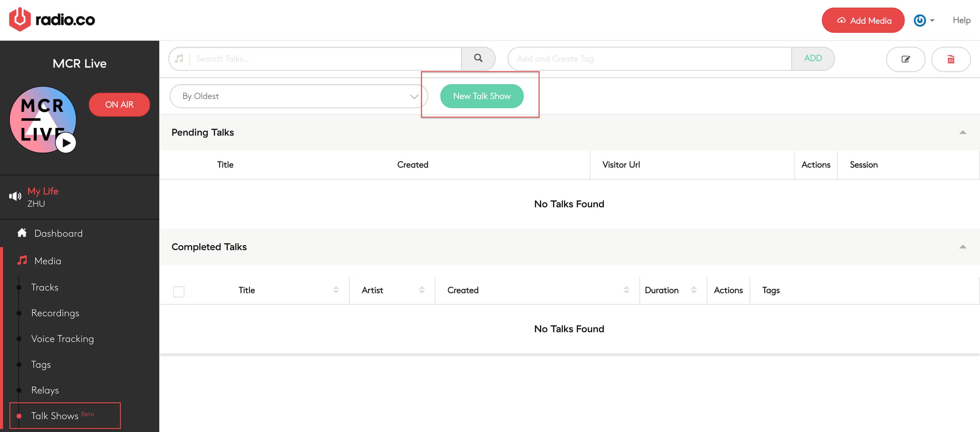
Task: Open Voice Tracking in sidebar
Action: coord(62,339)
